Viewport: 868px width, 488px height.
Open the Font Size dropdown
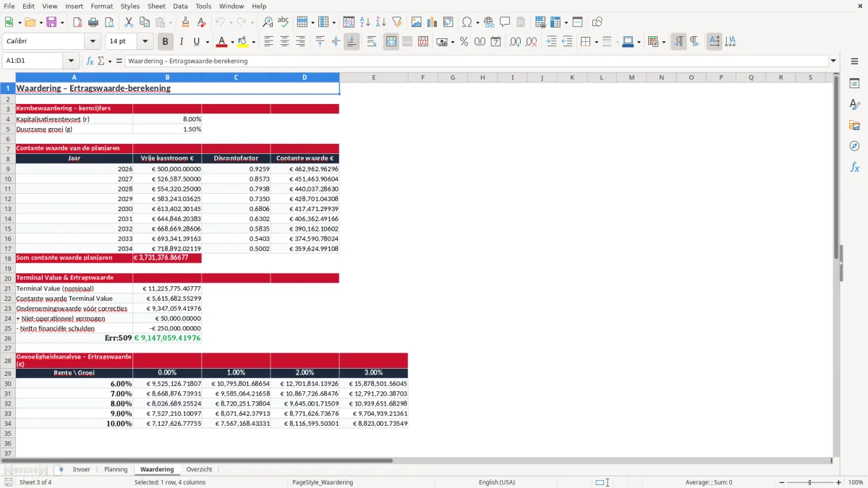tap(145, 42)
